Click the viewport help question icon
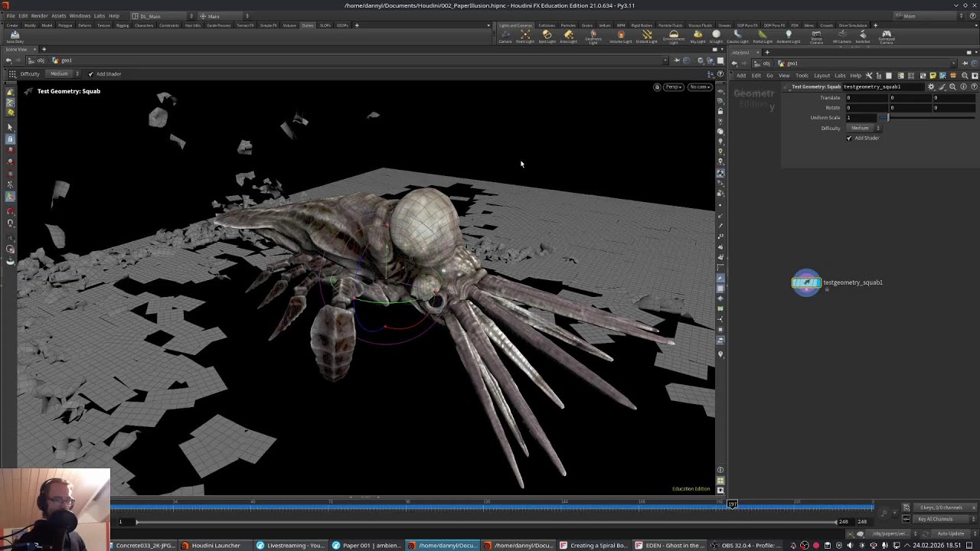 click(x=720, y=74)
